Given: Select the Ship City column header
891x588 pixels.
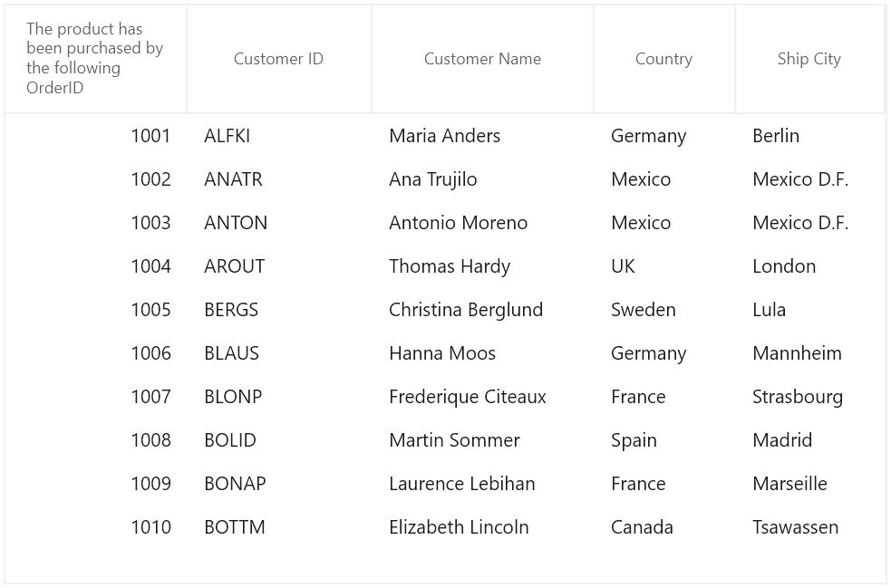Looking at the screenshot, I should [x=809, y=59].
